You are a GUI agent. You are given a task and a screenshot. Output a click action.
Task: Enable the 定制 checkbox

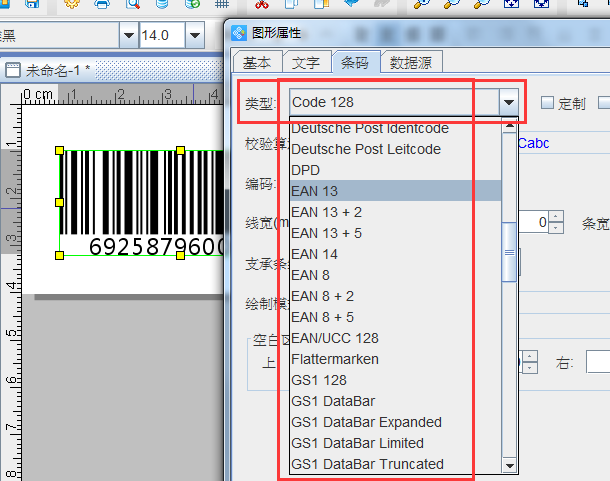tap(547, 102)
